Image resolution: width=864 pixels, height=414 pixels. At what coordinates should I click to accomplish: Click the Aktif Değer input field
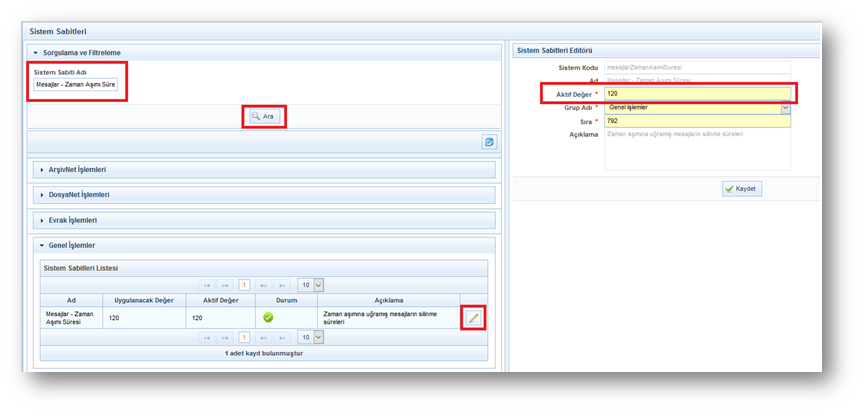click(697, 93)
